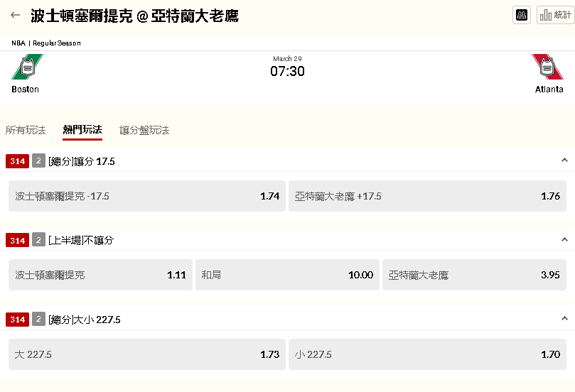
Task: Select the 熱門玩法 tab
Action: coord(82,130)
